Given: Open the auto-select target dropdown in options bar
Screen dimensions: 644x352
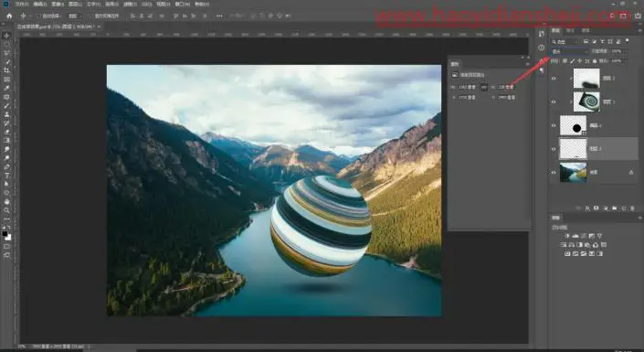Looking at the screenshot, I should pyautogui.click(x=74, y=16).
